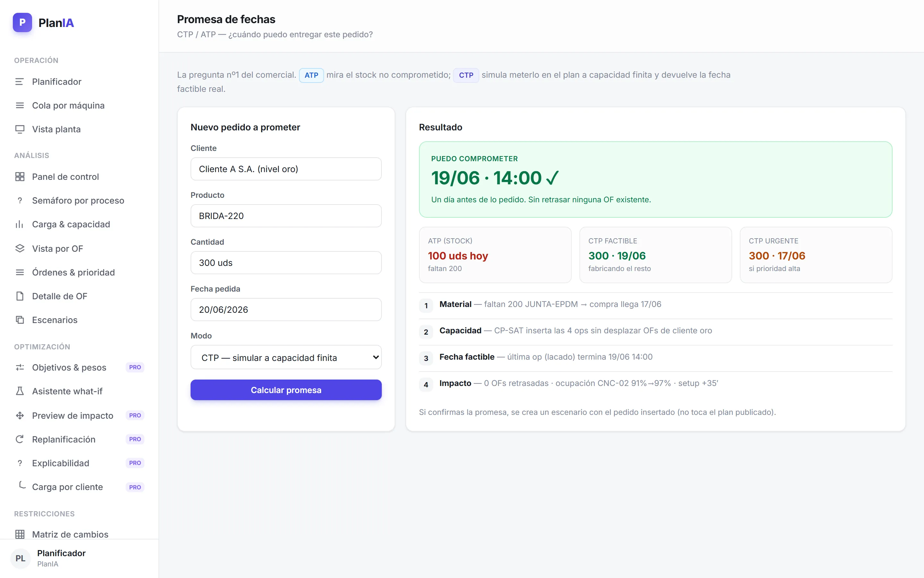Image resolution: width=924 pixels, height=578 pixels.
Task: Open the Planificador menu item
Action: point(79,82)
